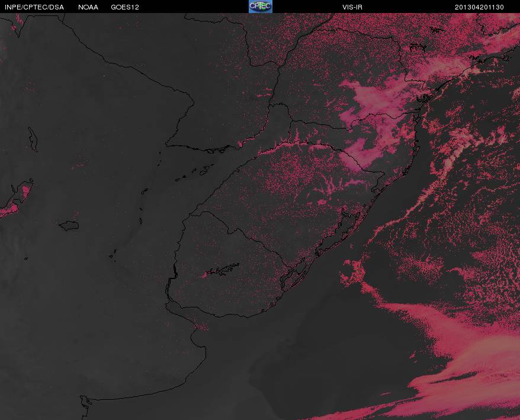
Task: Click the INPE/CPTEC/DSA header text
Action: 34,7
